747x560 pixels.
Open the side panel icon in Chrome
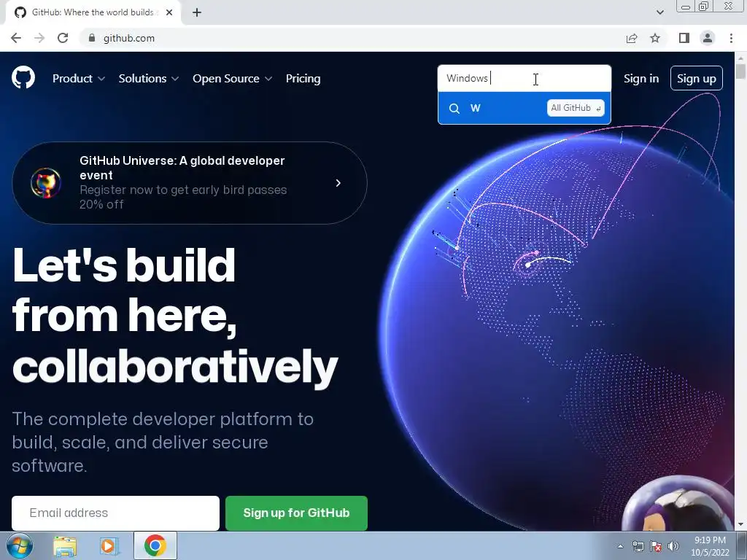coord(684,38)
